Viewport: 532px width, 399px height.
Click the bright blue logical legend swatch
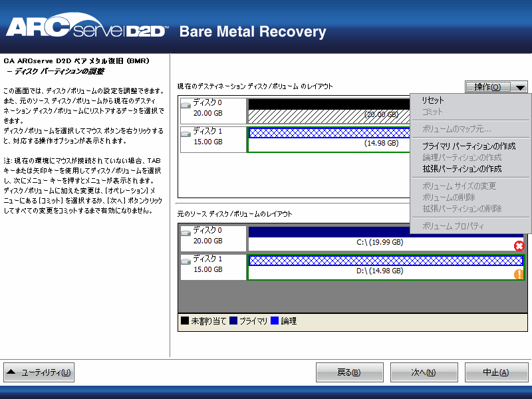click(x=275, y=321)
